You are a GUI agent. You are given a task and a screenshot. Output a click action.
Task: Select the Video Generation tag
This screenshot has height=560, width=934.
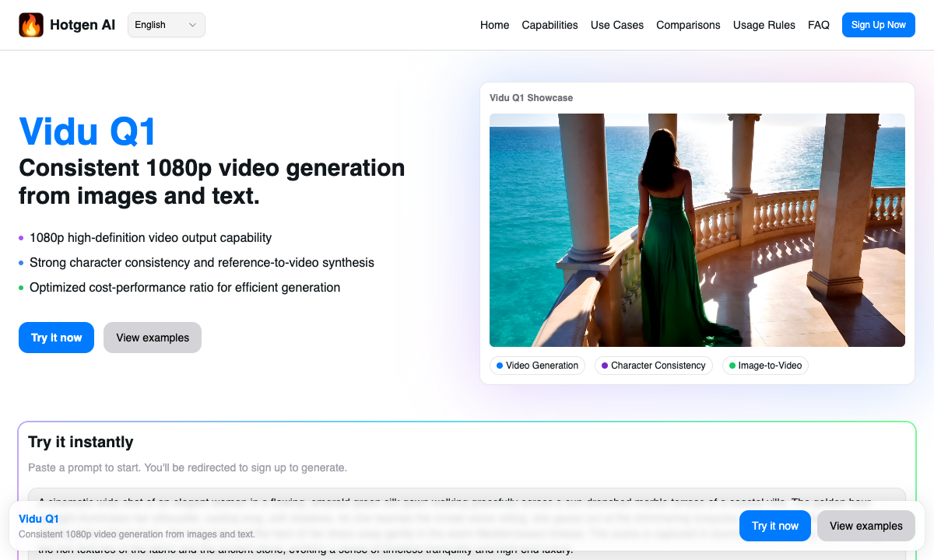pyautogui.click(x=537, y=366)
